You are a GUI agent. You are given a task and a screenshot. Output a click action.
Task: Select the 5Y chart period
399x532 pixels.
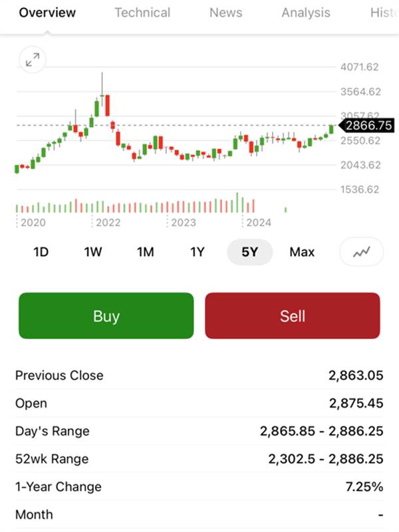click(250, 252)
